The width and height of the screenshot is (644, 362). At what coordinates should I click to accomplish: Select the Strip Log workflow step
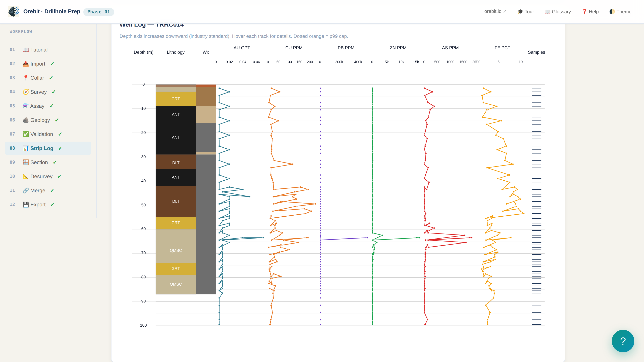point(48,148)
